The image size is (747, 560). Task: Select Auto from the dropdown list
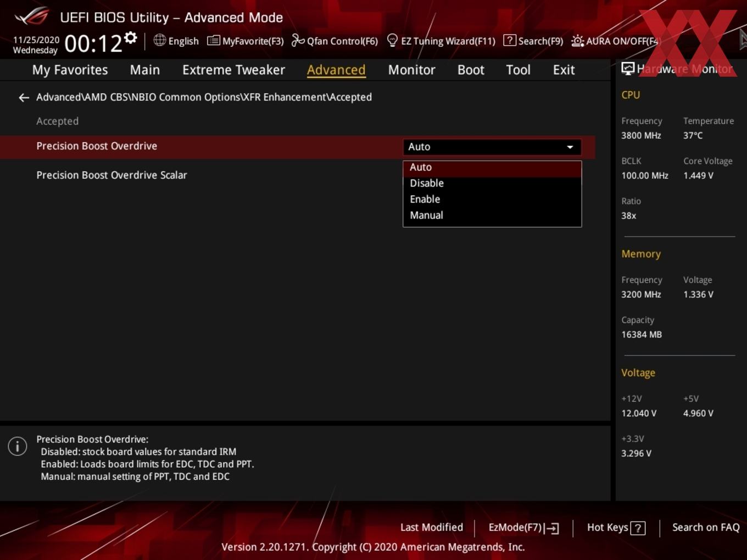492,167
